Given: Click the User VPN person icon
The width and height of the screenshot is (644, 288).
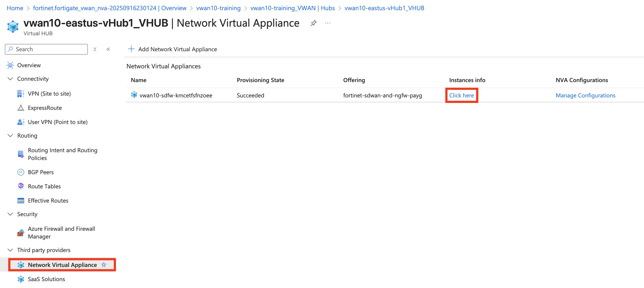Looking at the screenshot, I should (x=21, y=122).
